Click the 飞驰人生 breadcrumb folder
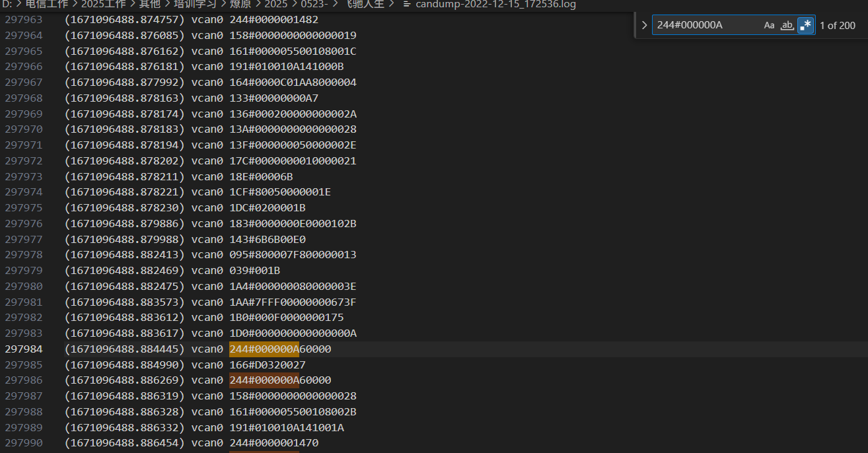This screenshot has height=453, width=868. (365, 5)
